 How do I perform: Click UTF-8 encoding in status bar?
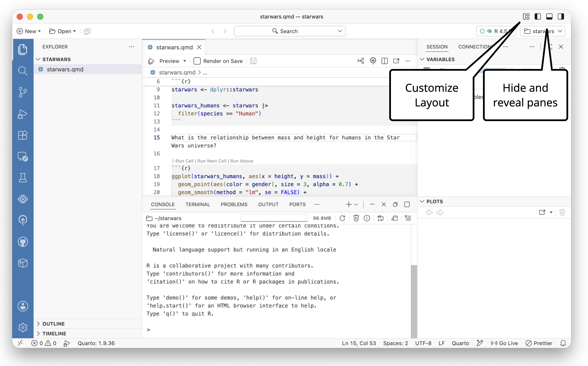[423, 343]
